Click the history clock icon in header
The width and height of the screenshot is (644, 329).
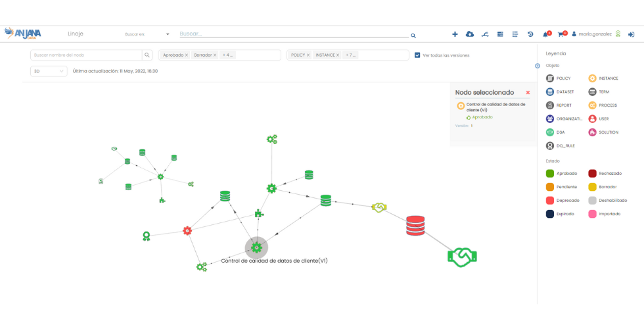[x=530, y=34]
